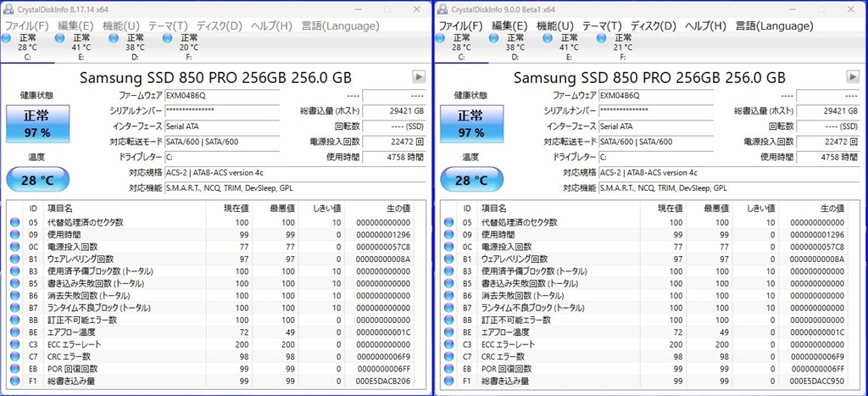Click CrystalDiskInfo 9.0.0 Beta1 title bar app icon
Image resolution: width=868 pixels, height=396 pixels.
tap(442, 8)
